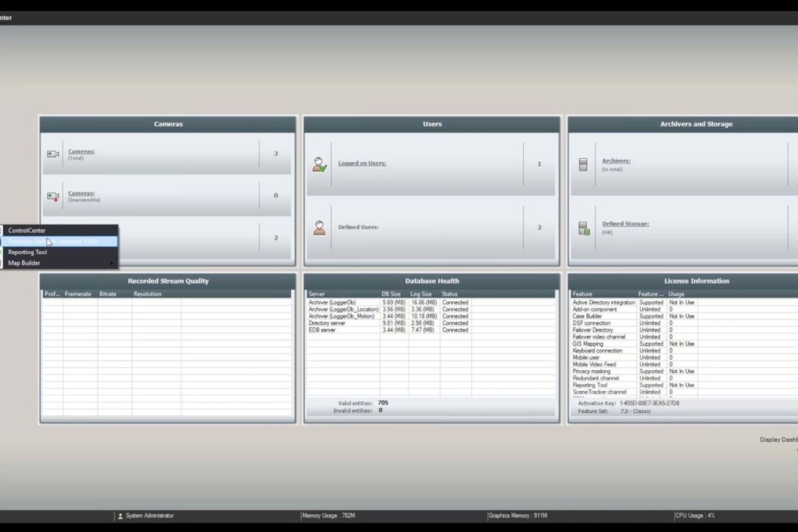The height and width of the screenshot is (532, 798).
Task: Sort Database Health by DB Size column
Action: click(x=391, y=294)
